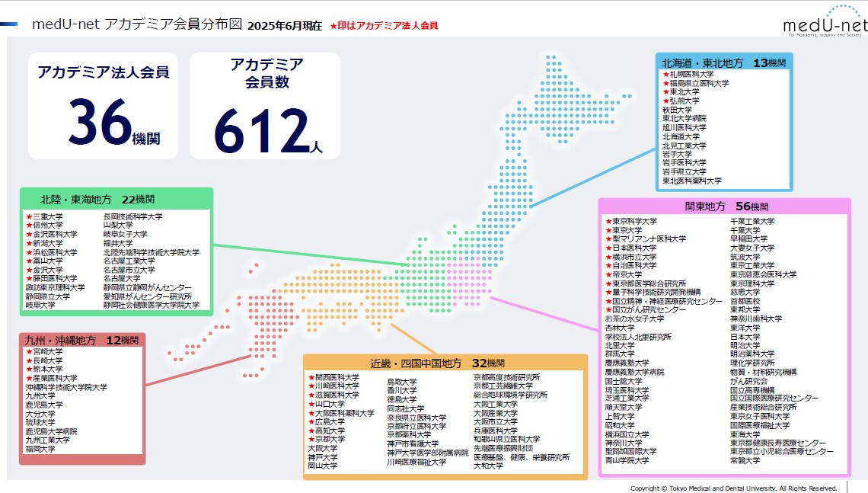The image size is (868, 493).
Task: Click the red star in the header legend
Action: (x=333, y=26)
